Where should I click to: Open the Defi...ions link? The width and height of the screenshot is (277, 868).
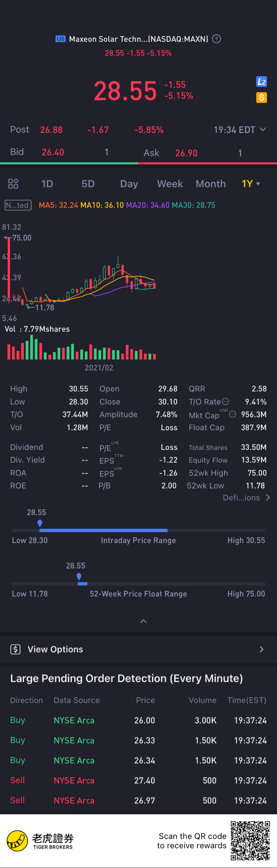point(246,498)
